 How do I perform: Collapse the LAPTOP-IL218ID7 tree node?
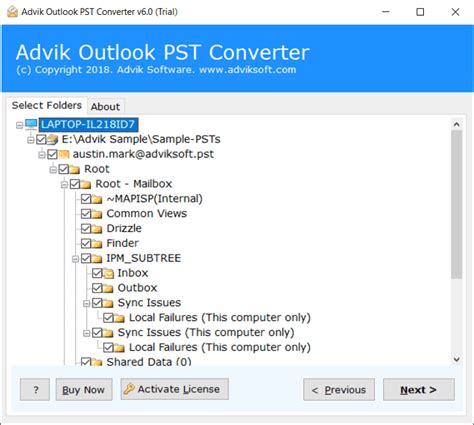(20, 125)
